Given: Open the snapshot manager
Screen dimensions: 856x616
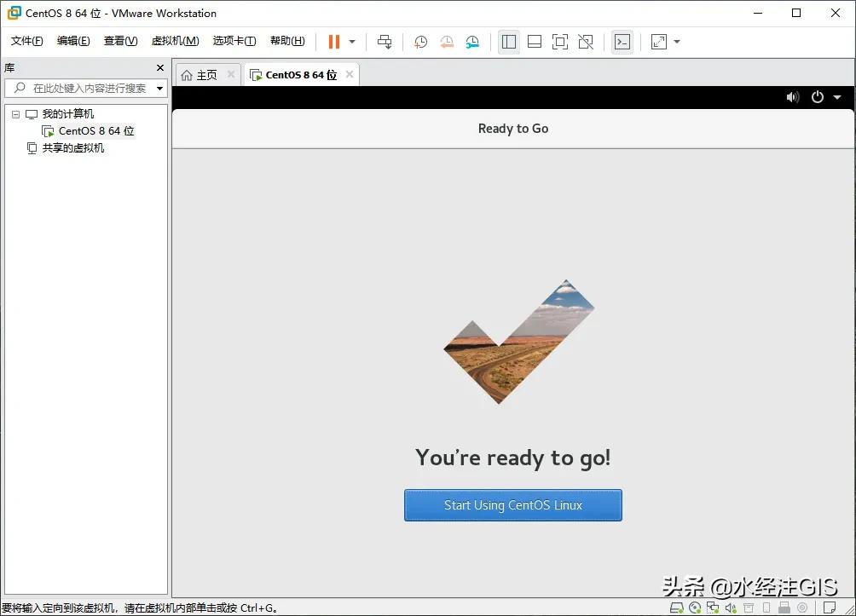Looking at the screenshot, I should click(x=472, y=41).
